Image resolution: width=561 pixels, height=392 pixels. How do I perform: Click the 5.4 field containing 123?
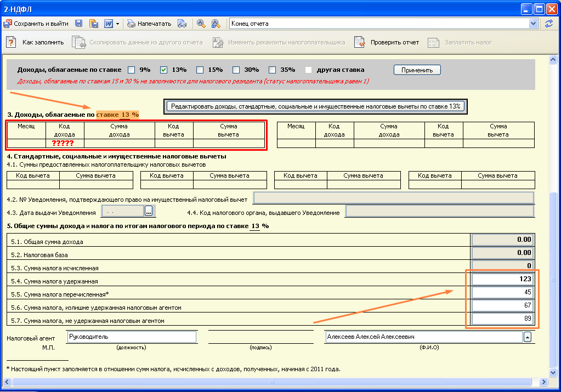[x=503, y=279]
